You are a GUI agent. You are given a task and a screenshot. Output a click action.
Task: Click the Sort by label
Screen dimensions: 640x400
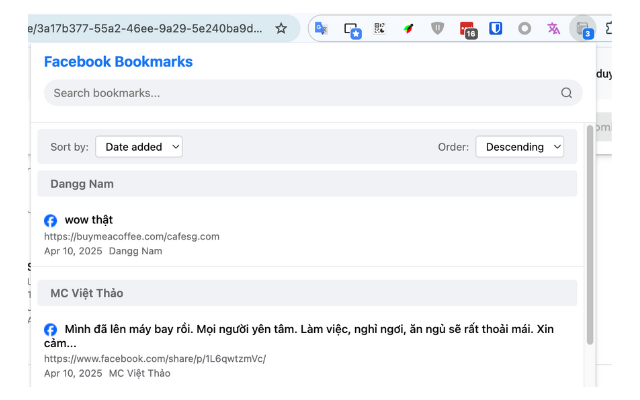point(69,147)
